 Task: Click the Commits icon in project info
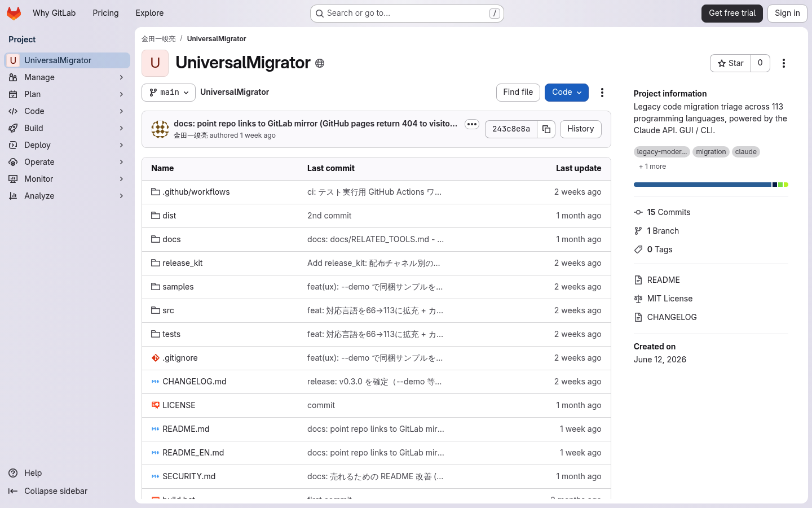[638, 212]
